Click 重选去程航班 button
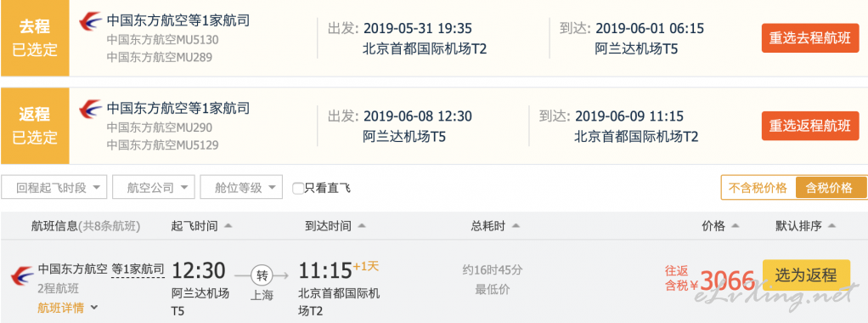 point(810,38)
